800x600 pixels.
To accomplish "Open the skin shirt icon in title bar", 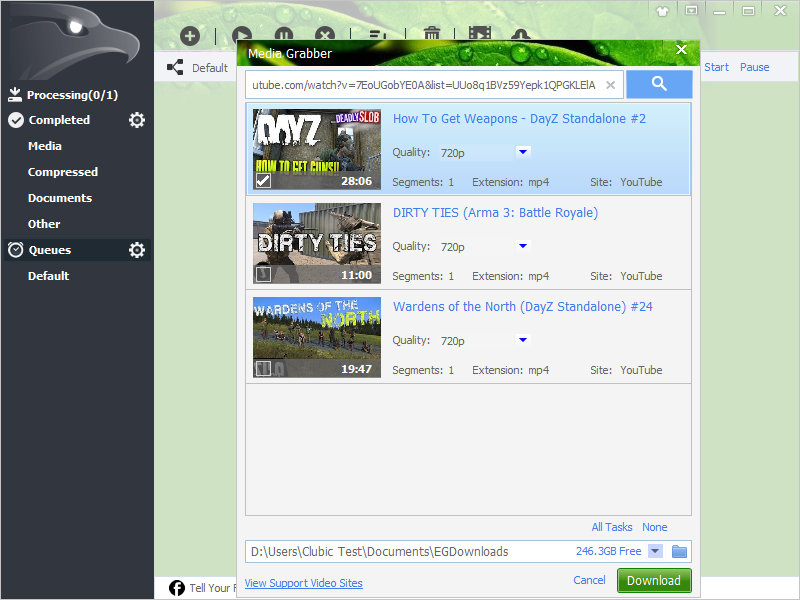I will (x=662, y=11).
